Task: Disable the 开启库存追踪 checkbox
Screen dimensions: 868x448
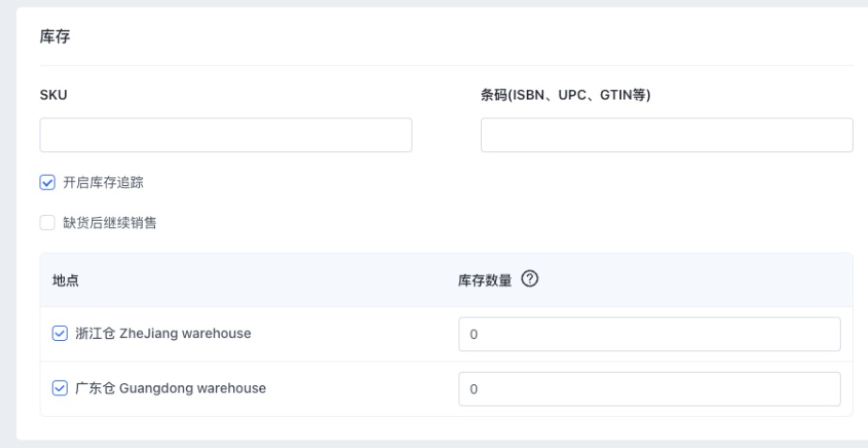Action: click(48, 183)
